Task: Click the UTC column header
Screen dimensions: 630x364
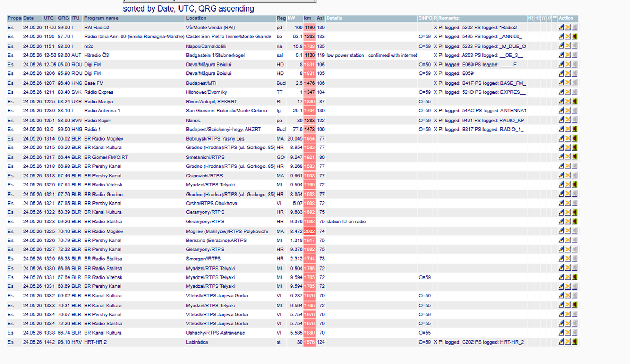Action: (49, 18)
